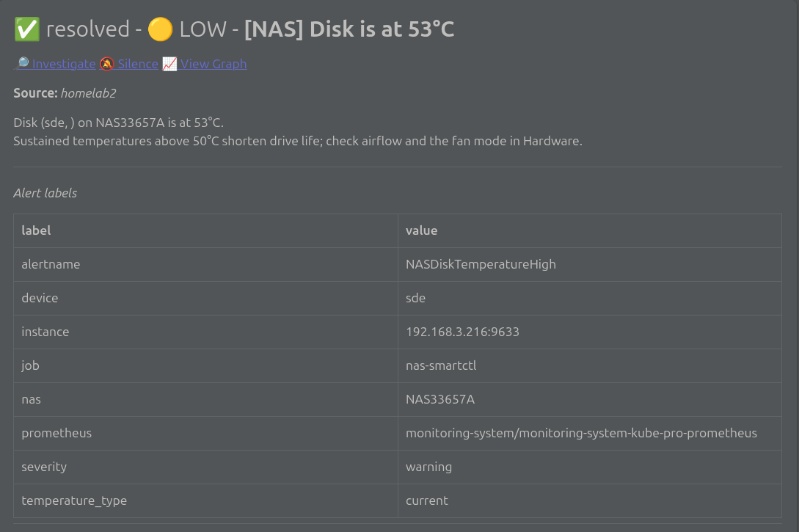Viewport: 799px width, 532px height.
Task: Click the magnifying glass Investigate icon
Action: [23, 63]
